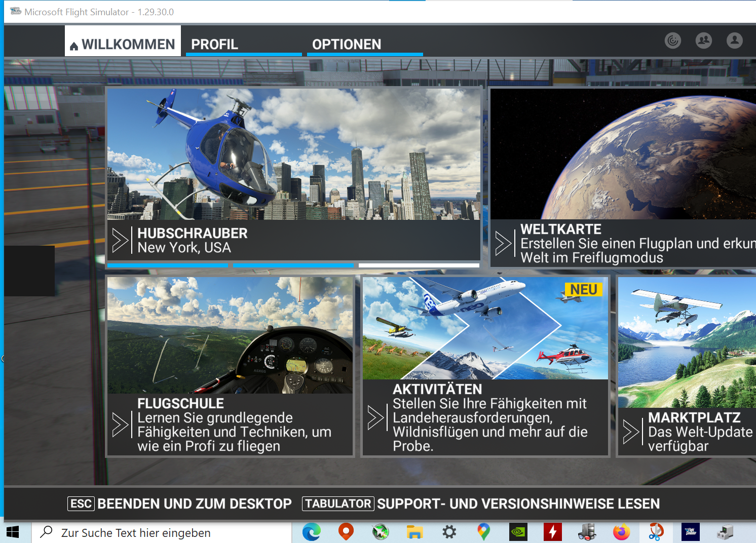Screen dimensions: 756x543
Task: Click the 'New York, USA' subtitle
Action: tap(184, 248)
